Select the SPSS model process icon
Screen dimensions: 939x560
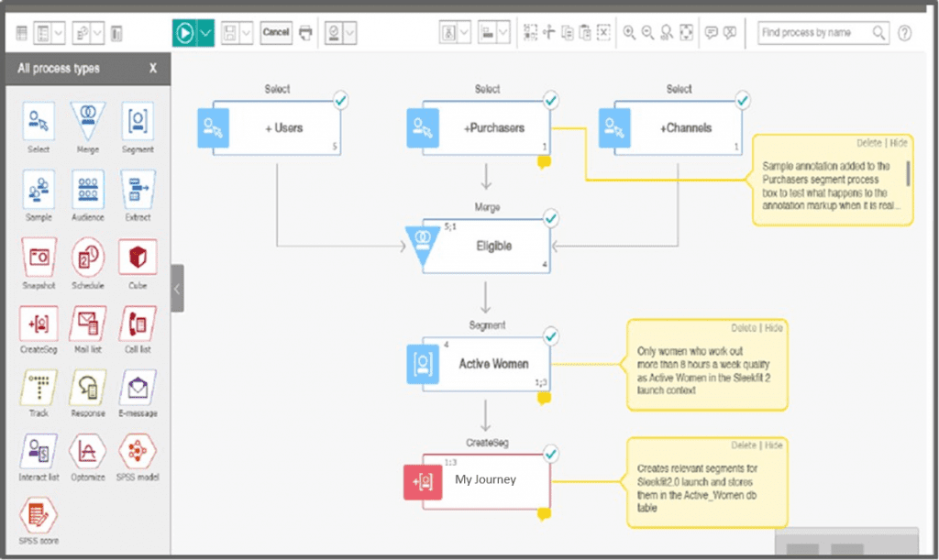coord(138,452)
